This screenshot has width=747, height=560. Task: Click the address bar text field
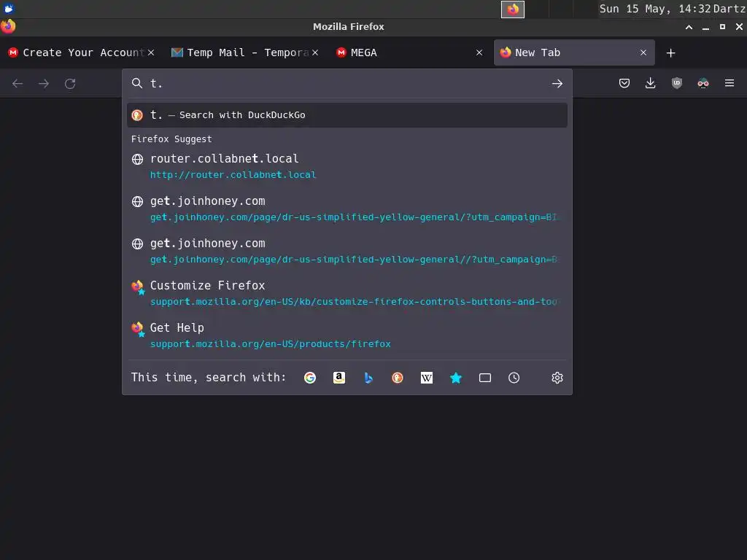point(348,84)
